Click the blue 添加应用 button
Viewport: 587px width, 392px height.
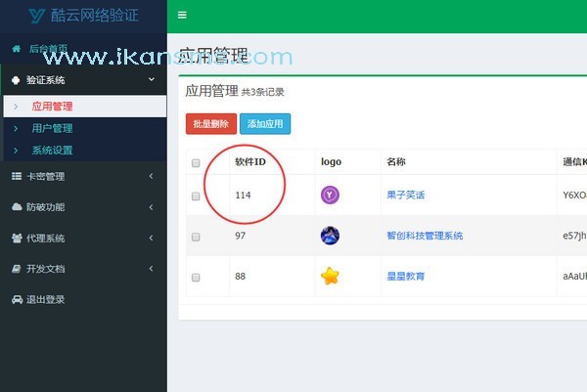265,124
